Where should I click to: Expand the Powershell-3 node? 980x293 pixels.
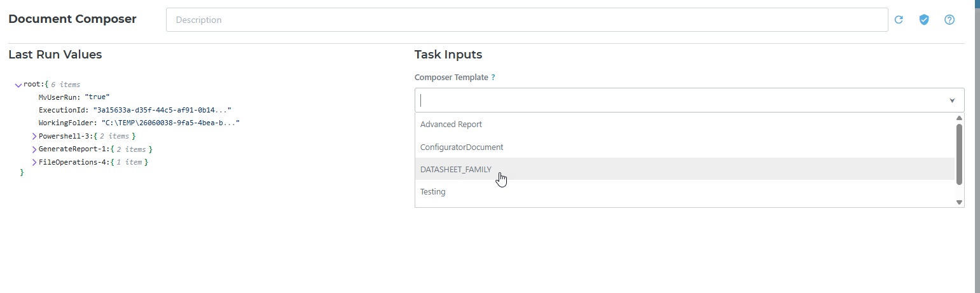[x=34, y=137]
